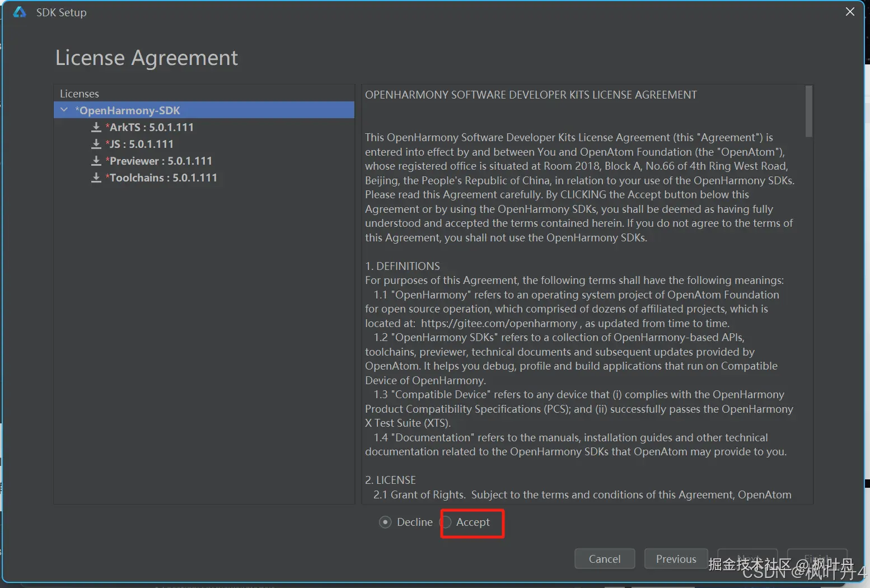Close the SDK Setup dialog
The image size is (870, 588).
click(850, 12)
